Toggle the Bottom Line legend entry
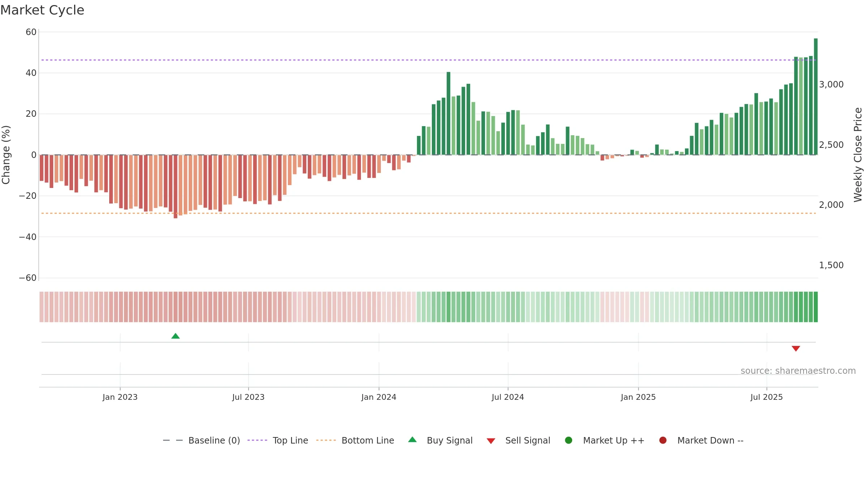 [355, 440]
